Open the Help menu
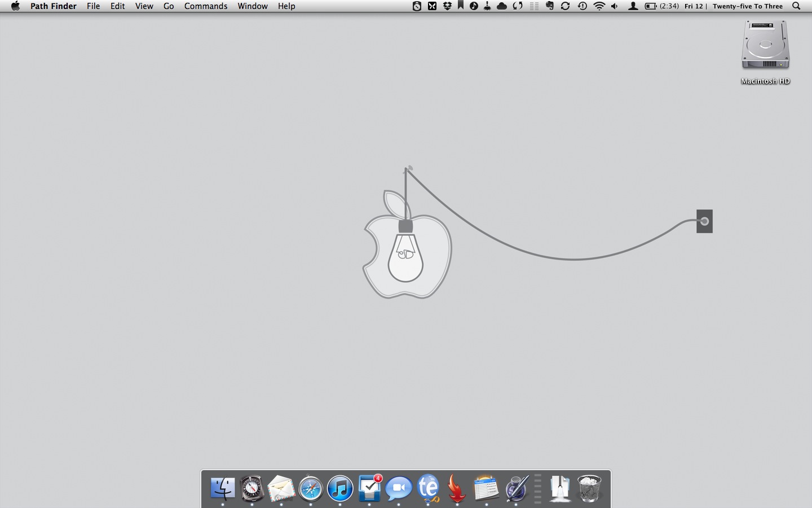The width and height of the screenshot is (812, 508). click(x=286, y=6)
